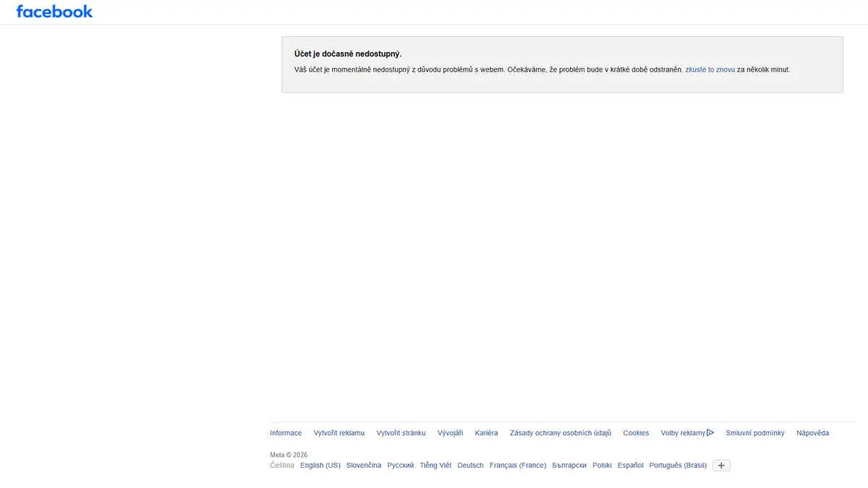Switch language to Español
868x488 pixels.
tap(631, 466)
